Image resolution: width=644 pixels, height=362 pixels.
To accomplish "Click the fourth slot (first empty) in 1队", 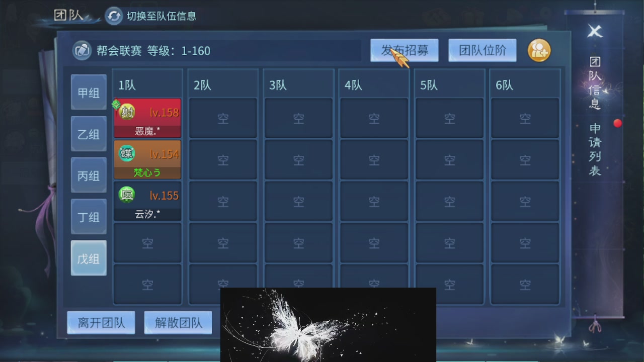I will (147, 243).
